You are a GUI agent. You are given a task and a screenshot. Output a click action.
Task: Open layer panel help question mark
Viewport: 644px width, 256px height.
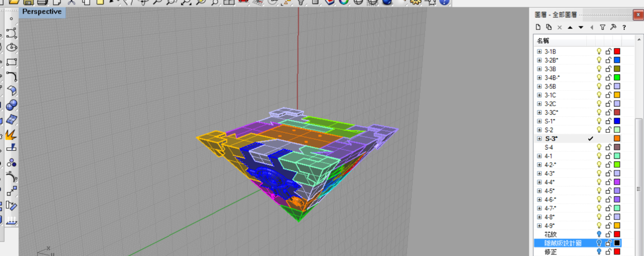point(624,27)
